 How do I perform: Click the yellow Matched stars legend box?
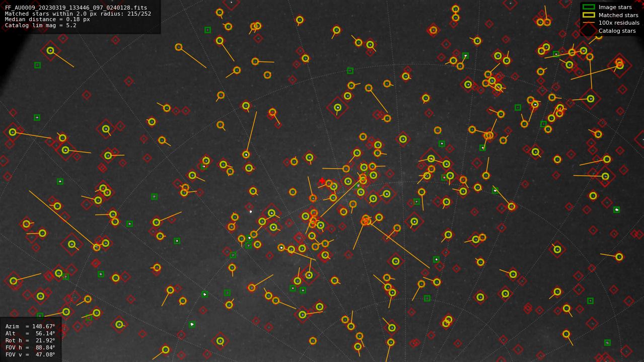pos(589,15)
